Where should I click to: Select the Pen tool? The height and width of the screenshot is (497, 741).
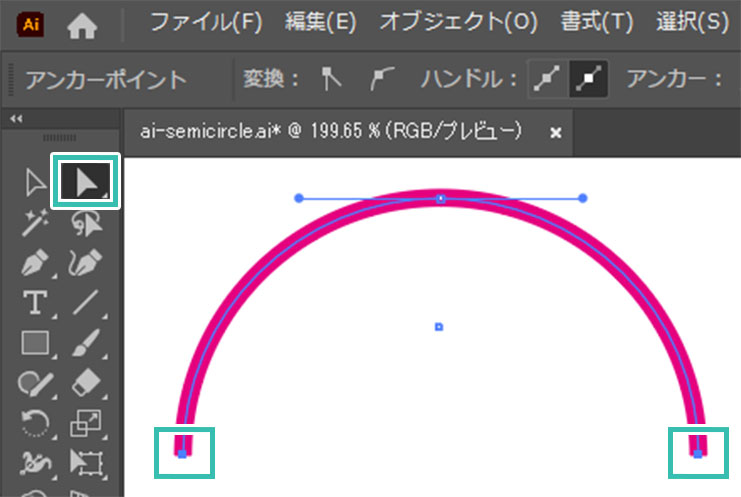click(36, 264)
